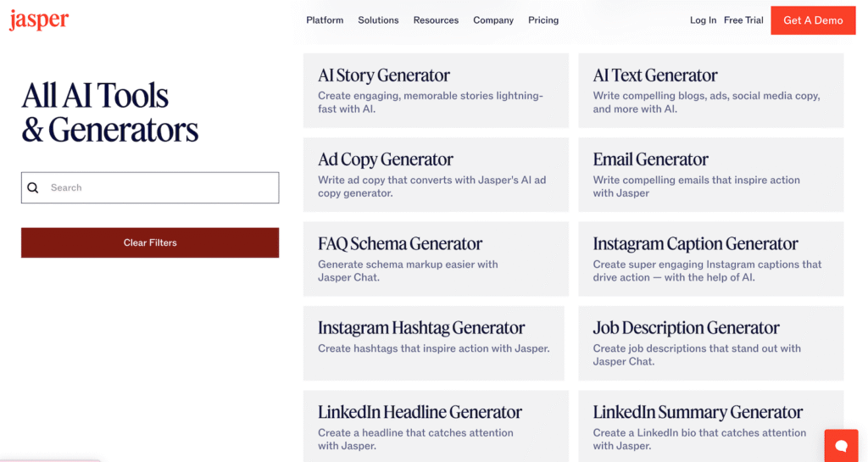Open the chat widget icon
Image resolution: width=868 pixels, height=462 pixels.
(x=841, y=445)
